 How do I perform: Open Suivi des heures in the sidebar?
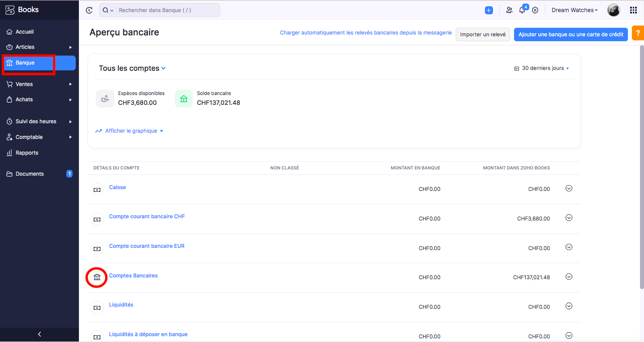point(39,121)
